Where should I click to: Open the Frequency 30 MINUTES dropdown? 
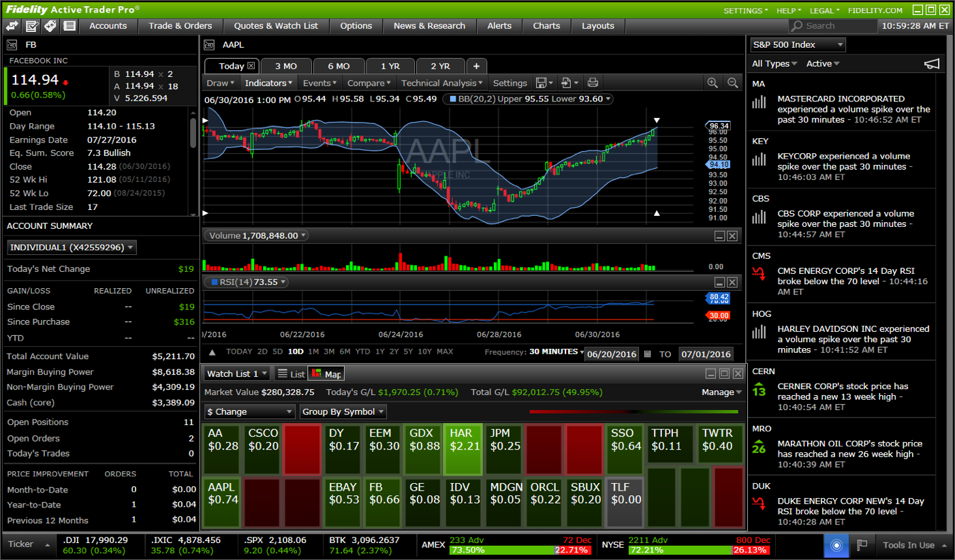(x=557, y=352)
